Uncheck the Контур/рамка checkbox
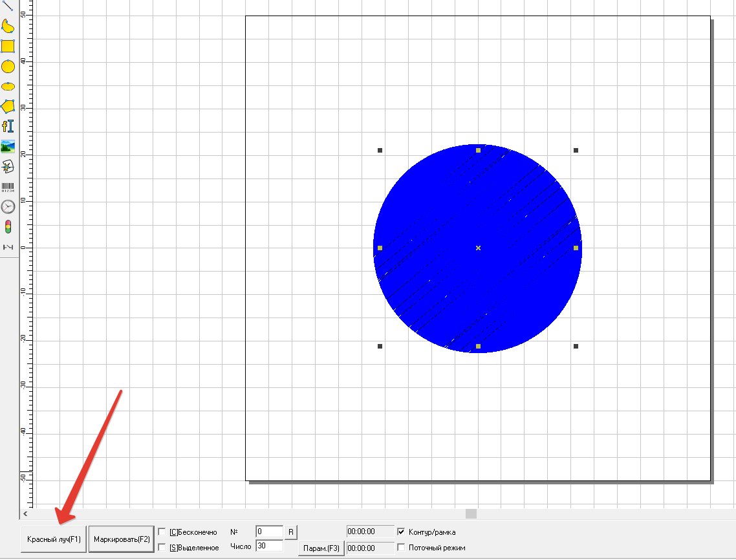Viewport: 736px width, 560px height. click(x=402, y=532)
